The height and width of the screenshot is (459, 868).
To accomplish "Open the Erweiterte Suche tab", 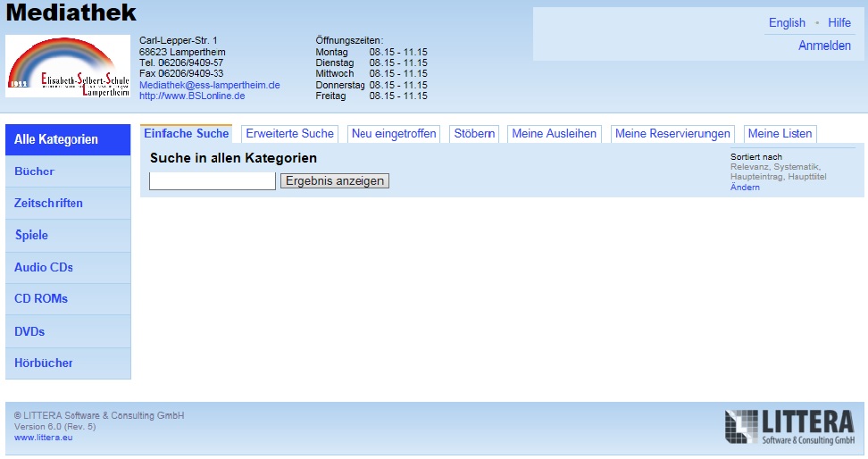I will (289, 134).
